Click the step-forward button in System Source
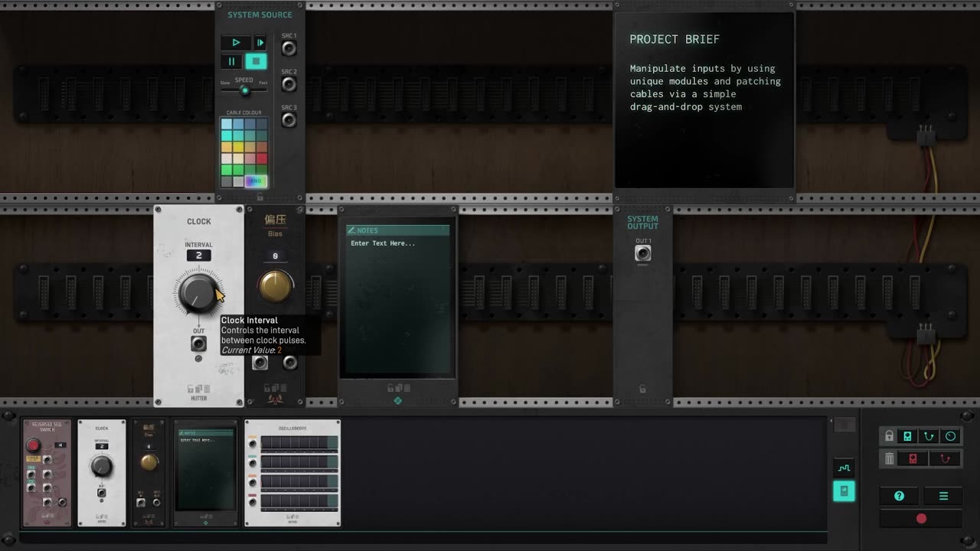 [x=260, y=43]
